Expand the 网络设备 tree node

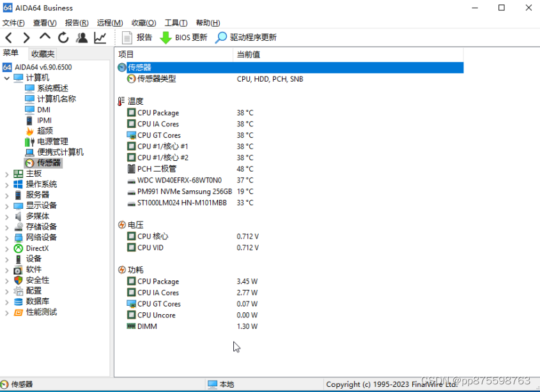pos(6,238)
